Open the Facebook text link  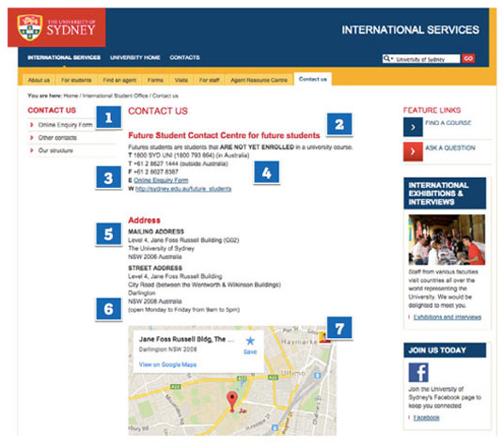426,418
